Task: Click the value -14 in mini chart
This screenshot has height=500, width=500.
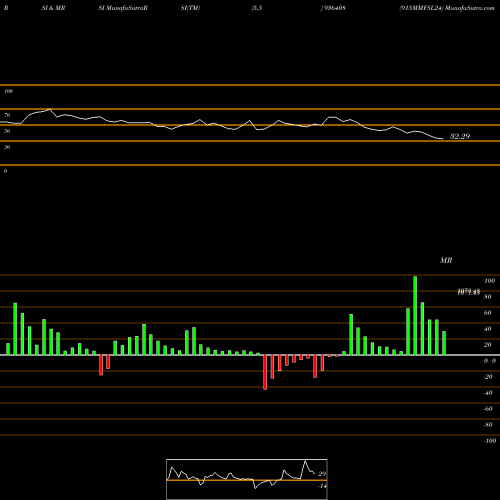Action: 322,486
